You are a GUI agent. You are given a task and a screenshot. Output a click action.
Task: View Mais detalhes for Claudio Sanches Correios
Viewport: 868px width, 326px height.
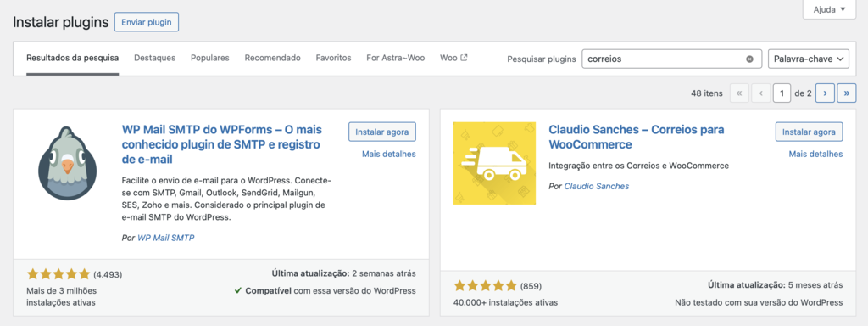click(816, 154)
